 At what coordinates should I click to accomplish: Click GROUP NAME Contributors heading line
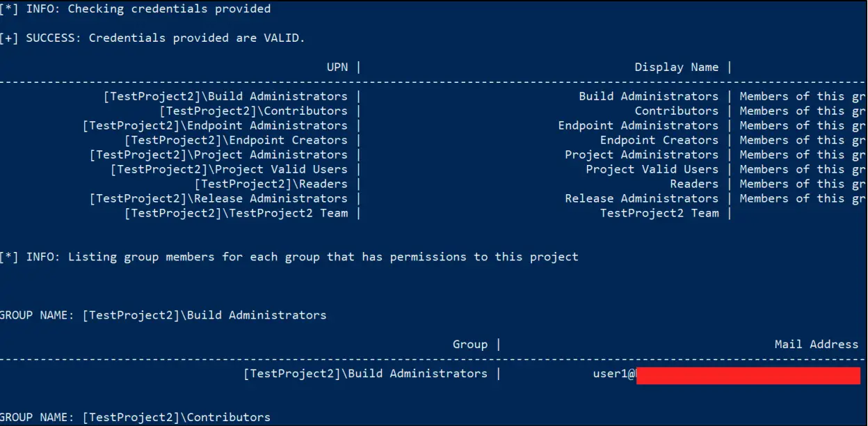point(136,418)
